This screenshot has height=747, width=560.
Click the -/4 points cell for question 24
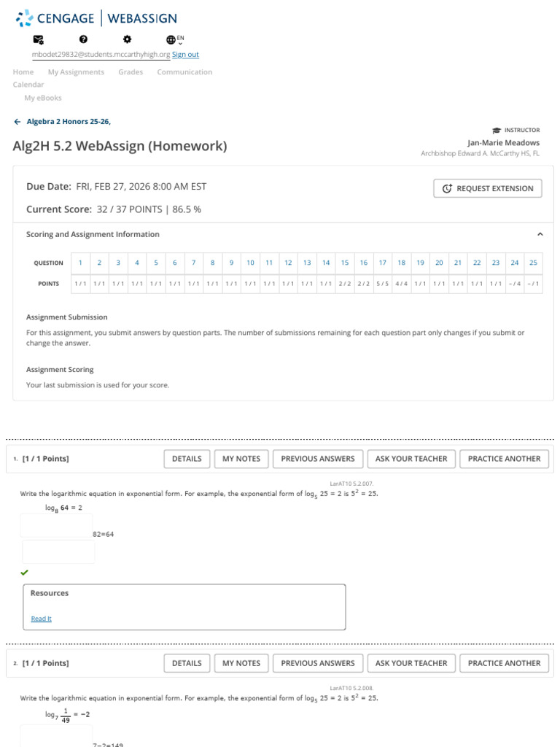click(x=515, y=284)
